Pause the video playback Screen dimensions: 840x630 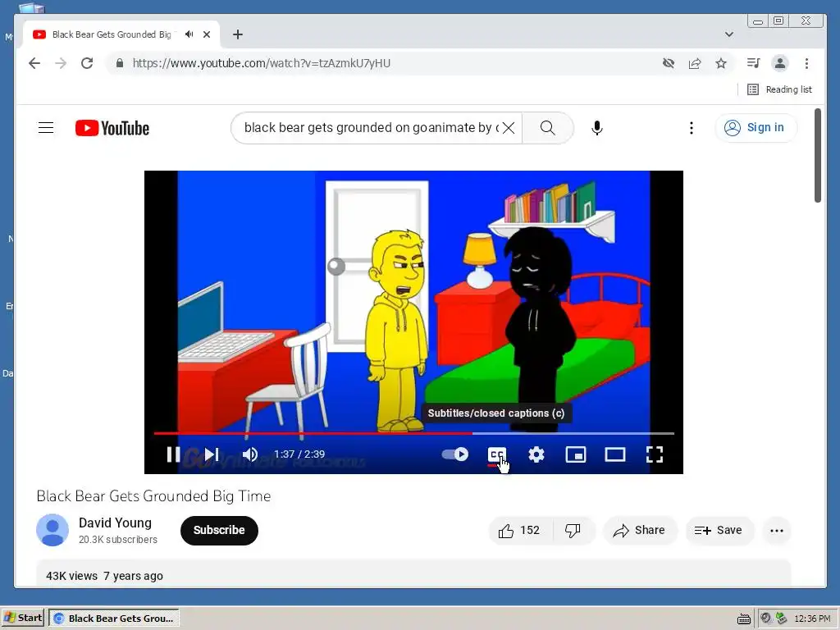[x=173, y=454]
